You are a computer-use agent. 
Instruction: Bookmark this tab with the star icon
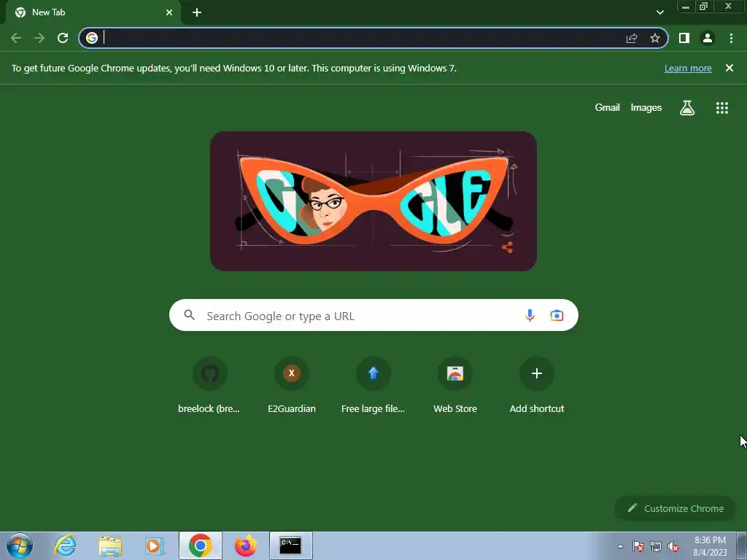tap(655, 38)
